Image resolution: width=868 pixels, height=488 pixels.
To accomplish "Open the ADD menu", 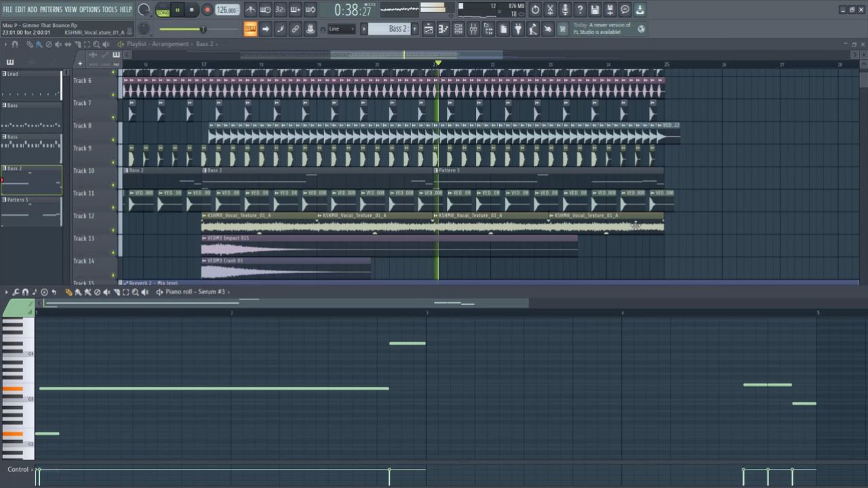I will point(33,9).
